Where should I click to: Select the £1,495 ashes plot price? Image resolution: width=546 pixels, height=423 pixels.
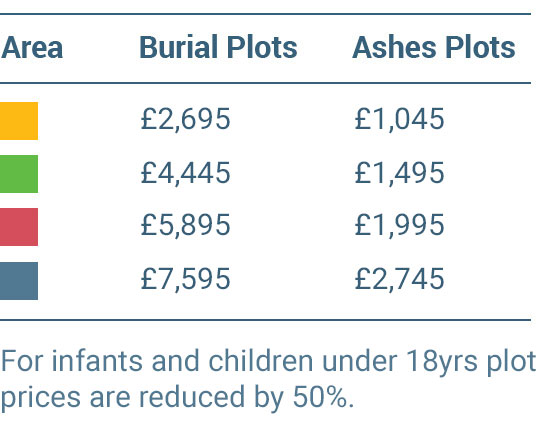(x=399, y=173)
